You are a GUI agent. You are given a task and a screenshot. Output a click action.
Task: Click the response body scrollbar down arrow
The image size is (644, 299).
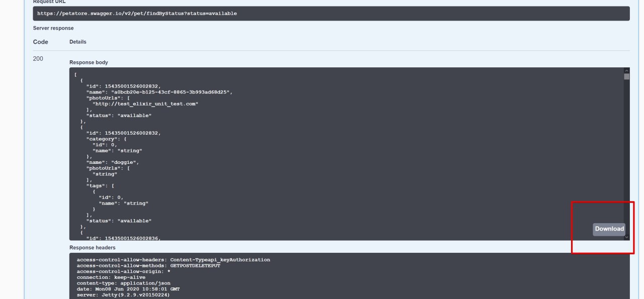(x=626, y=237)
